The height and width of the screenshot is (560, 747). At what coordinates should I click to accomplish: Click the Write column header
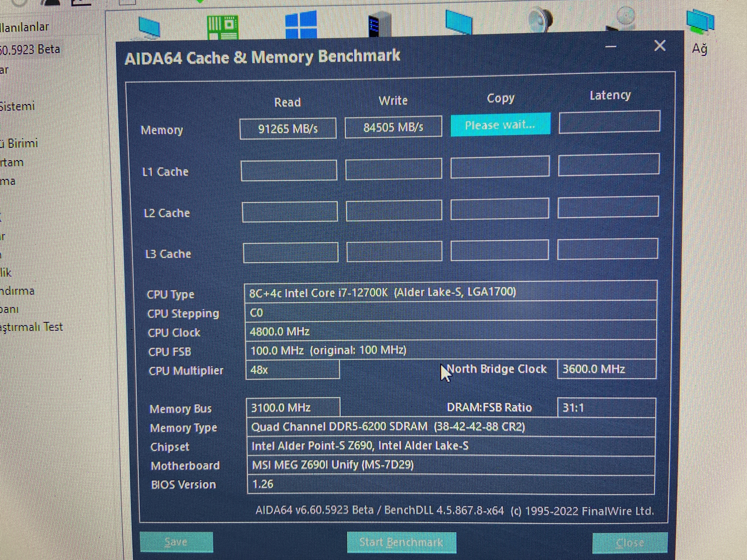pyautogui.click(x=393, y=101)
